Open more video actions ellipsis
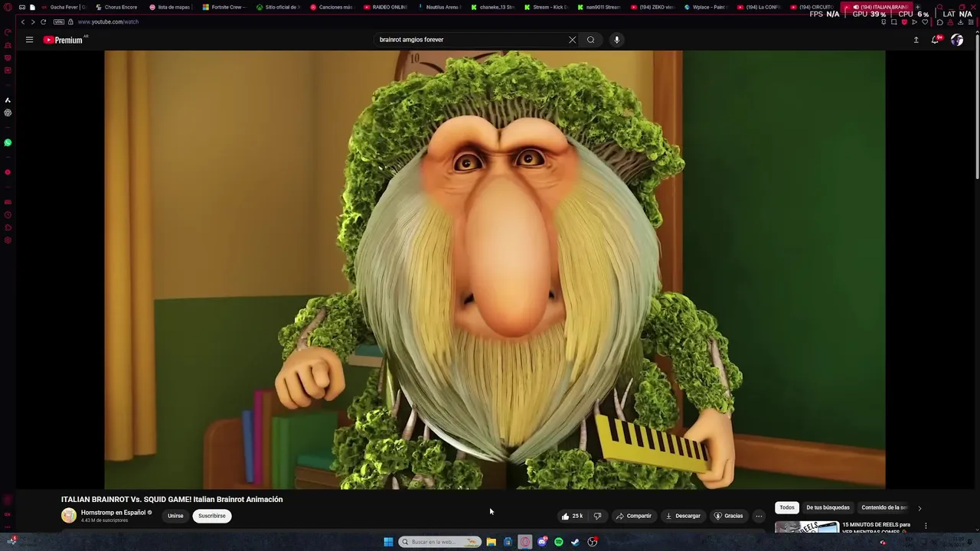980x551 pixels. tap(759, 516)
